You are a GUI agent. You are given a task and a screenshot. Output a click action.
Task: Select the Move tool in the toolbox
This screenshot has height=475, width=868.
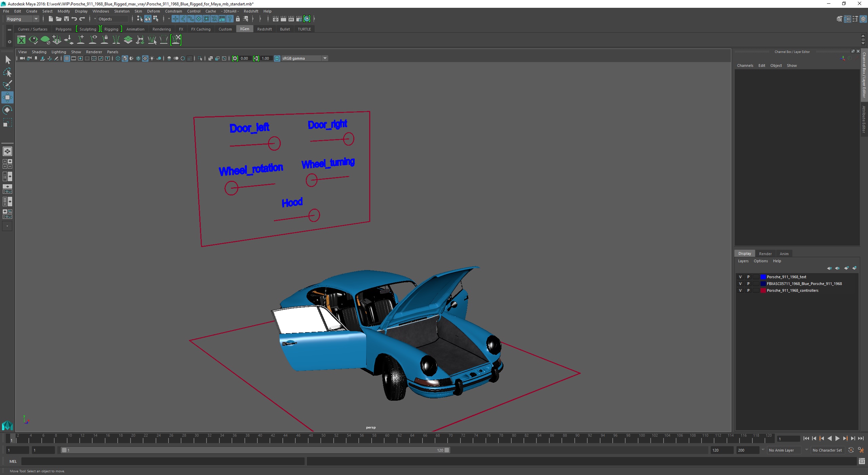click(7, 97)
